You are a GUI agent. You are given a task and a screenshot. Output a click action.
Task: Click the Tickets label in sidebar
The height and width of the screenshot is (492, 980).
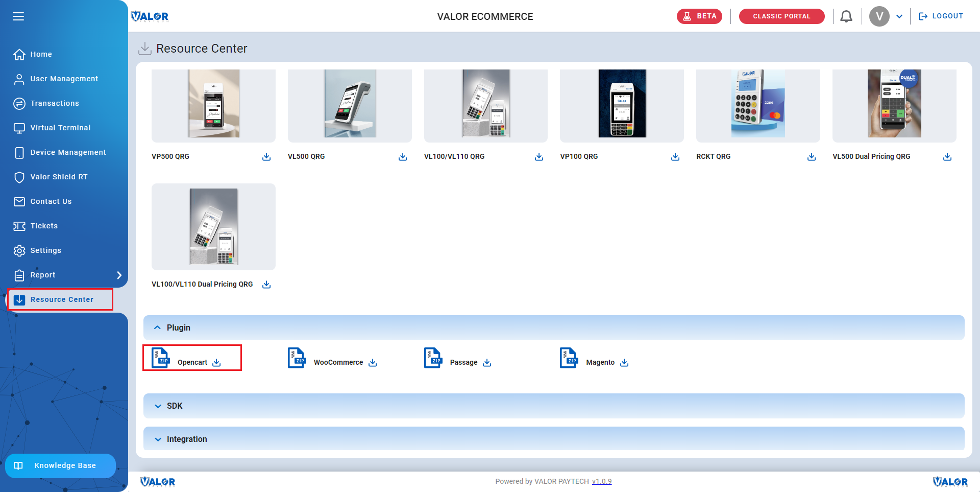coord(44,226)
